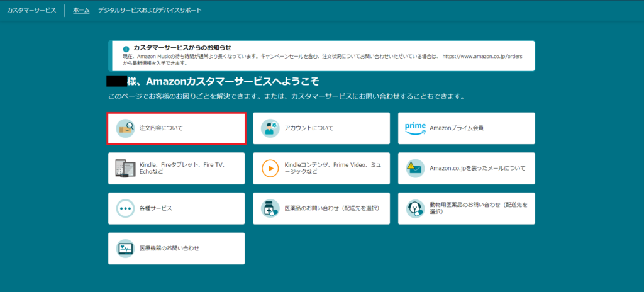Click the warning envelope mail icon
644x292 pixels.
(x=415, y=168)
